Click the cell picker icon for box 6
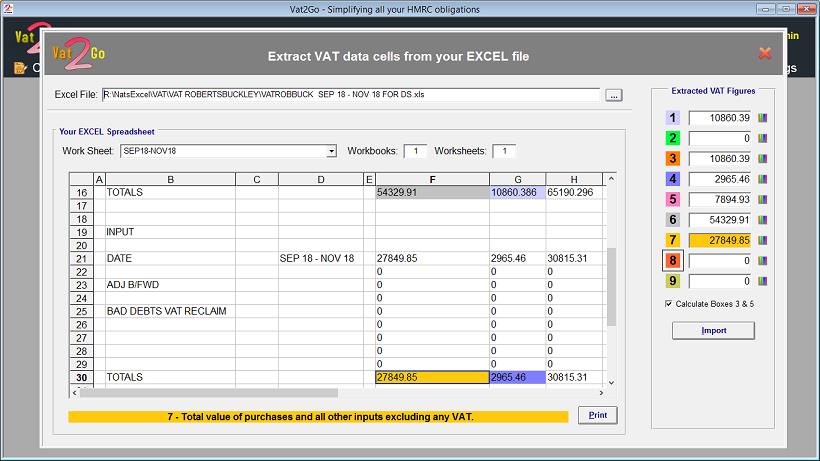Viewport: 820px width, 461px height. pos(762,220)
